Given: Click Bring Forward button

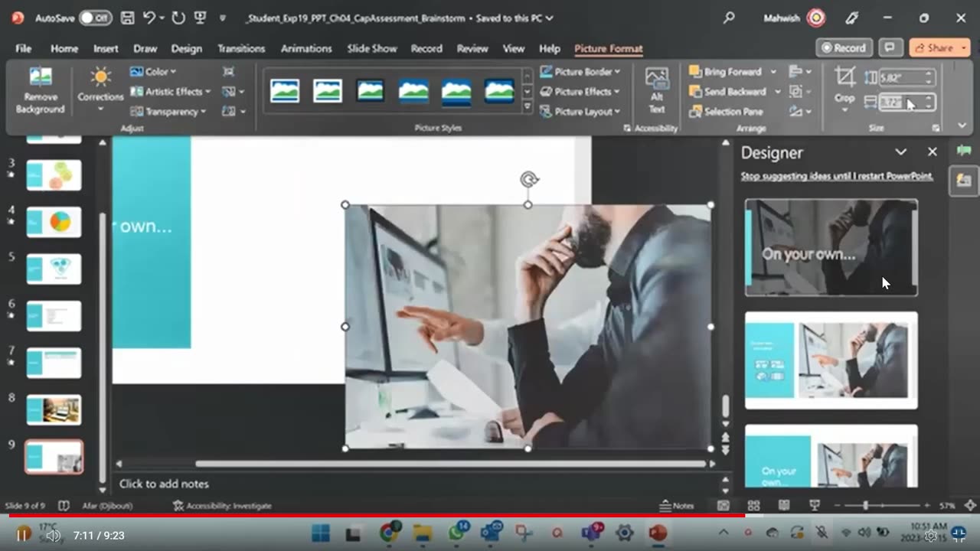Looking at the screenshot, I should [726, 71].
